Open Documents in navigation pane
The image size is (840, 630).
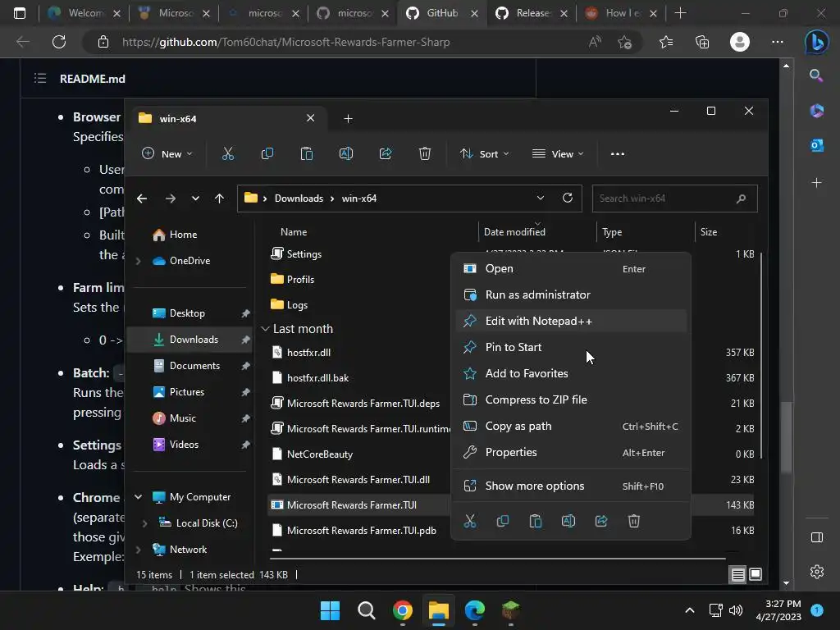click(x=189, y=366)
